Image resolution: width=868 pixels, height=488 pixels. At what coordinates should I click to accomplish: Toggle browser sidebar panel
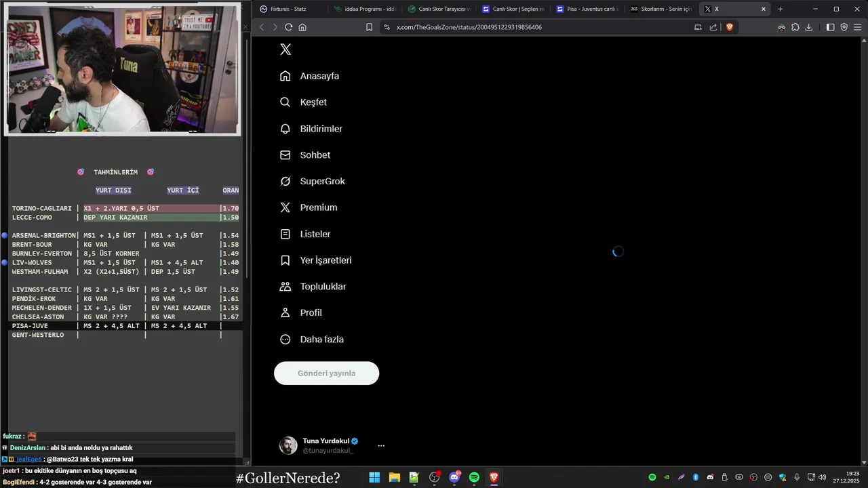coord(831,27)
